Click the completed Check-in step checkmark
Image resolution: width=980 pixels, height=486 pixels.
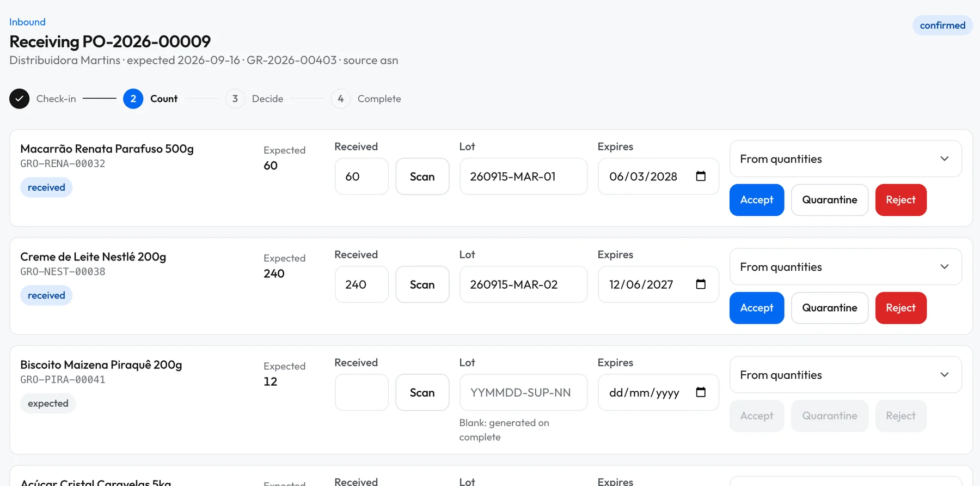click(19, 99)
